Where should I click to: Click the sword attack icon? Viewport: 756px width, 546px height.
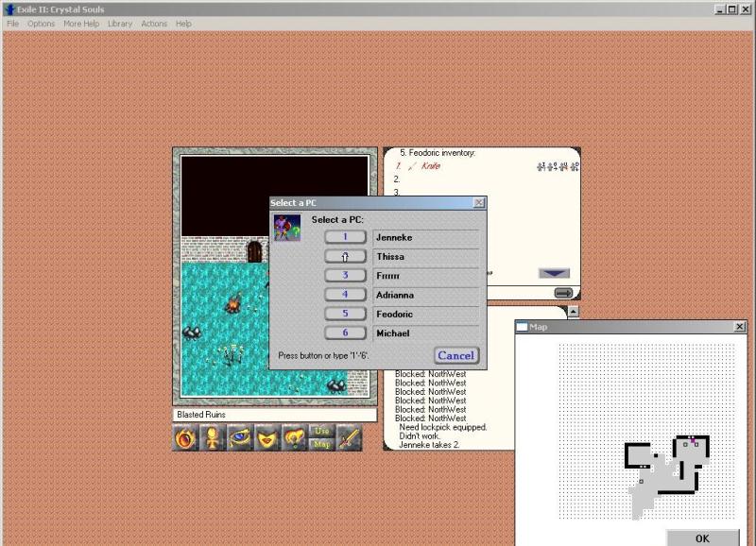click(350, 438)
